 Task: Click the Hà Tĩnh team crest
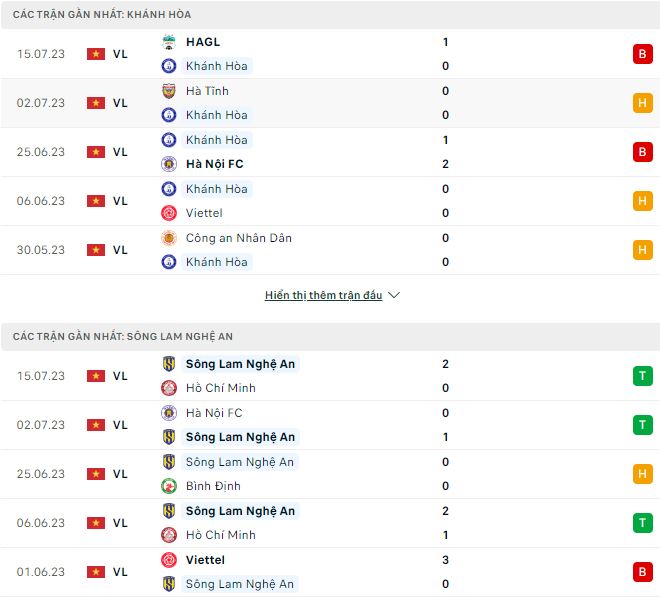(x=169, y=91)
